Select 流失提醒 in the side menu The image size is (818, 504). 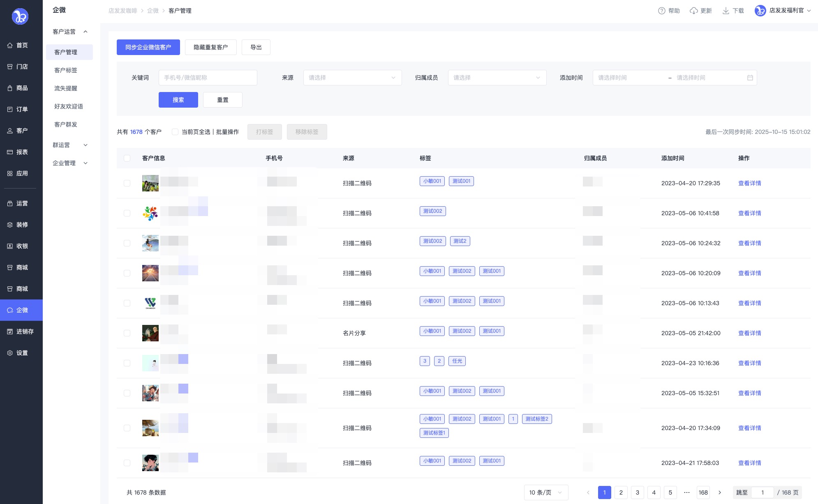pyautogui.click(x=66, y=88)
